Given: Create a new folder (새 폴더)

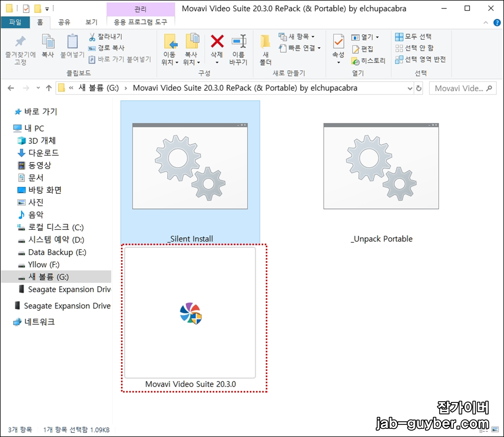Looking at the screenshot, I should coord(265,50).
